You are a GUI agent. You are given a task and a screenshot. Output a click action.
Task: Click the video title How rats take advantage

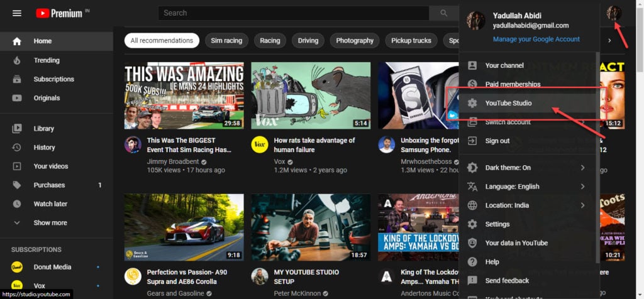coord(314,144)
